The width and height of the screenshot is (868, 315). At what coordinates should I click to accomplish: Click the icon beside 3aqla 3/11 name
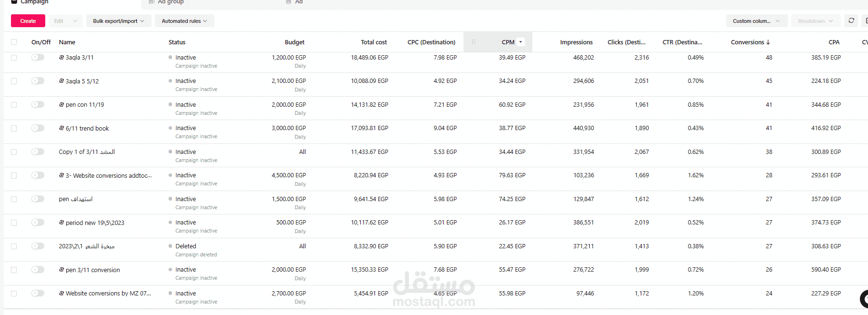[x=61, y=58]
